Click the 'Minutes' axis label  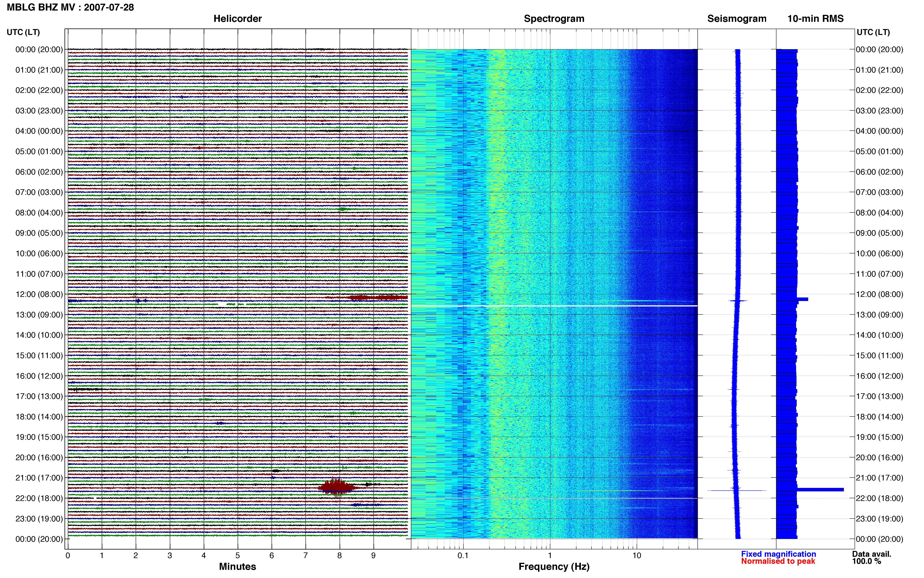pyautogui.click(x=238, y=566)
